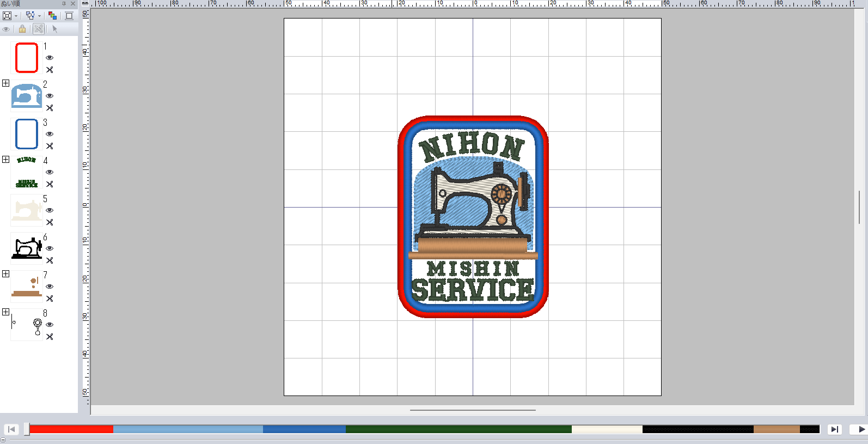Expand the NIHON text group item 4
The height and width of the screenshot is (444, 868).
[5, 160]
